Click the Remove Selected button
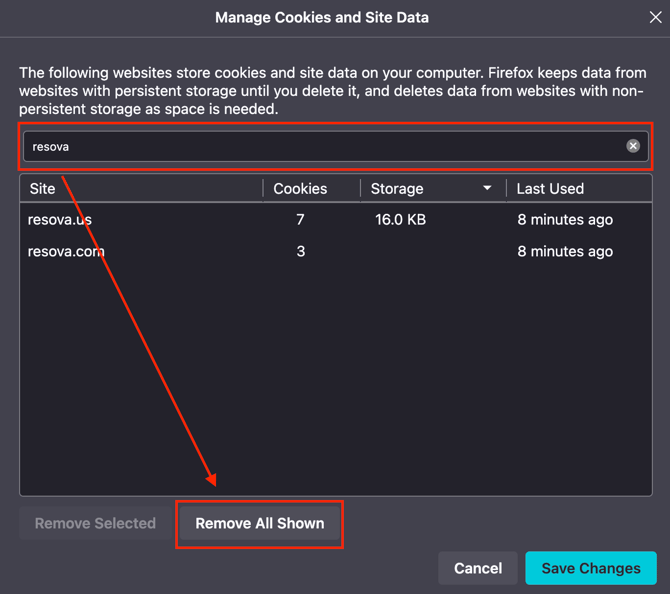The height and width of the screenshot is (594, 670). pos(95,523)
